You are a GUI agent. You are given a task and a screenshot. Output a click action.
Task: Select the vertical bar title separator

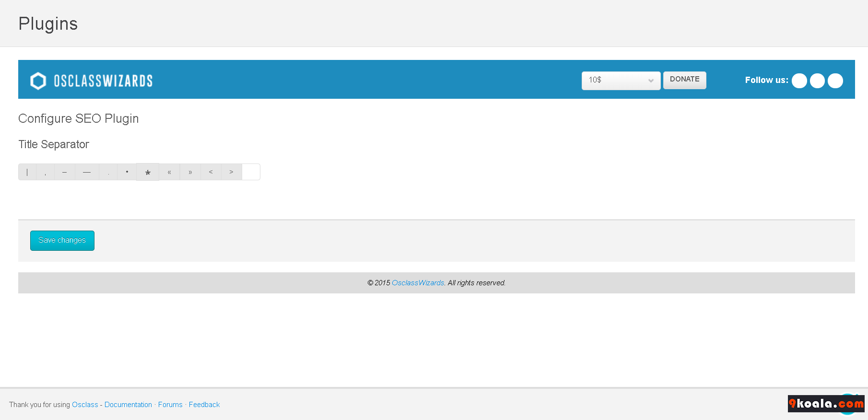point(27,172)
